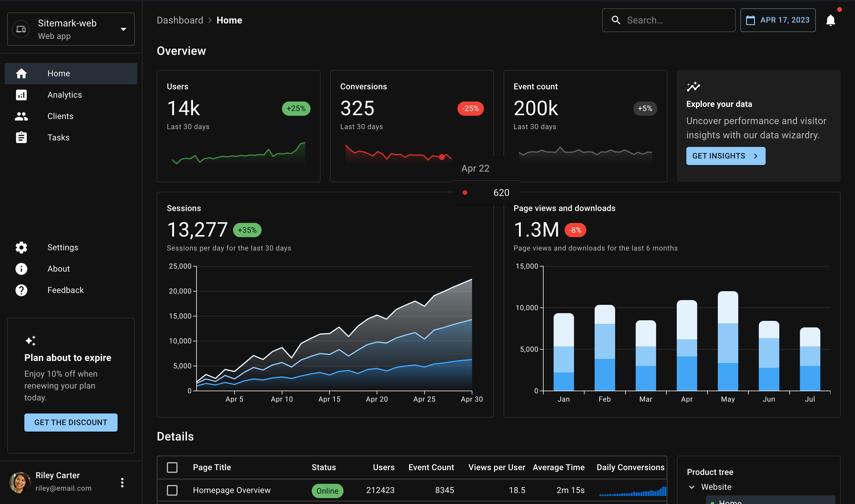Screen dimensions: 855x504
Task: Collapse the Website node in Product tree
Action: (692, 487)
